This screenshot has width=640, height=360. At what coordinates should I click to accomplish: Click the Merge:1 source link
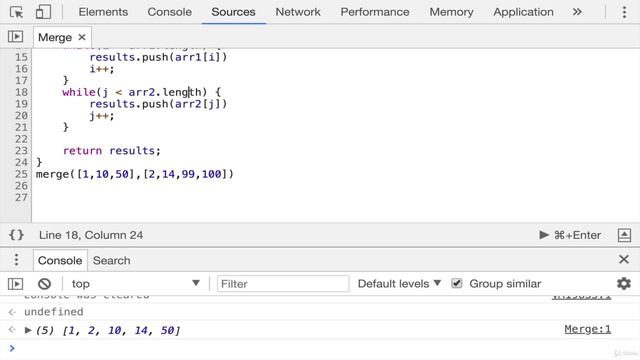(x=588, y=329)
